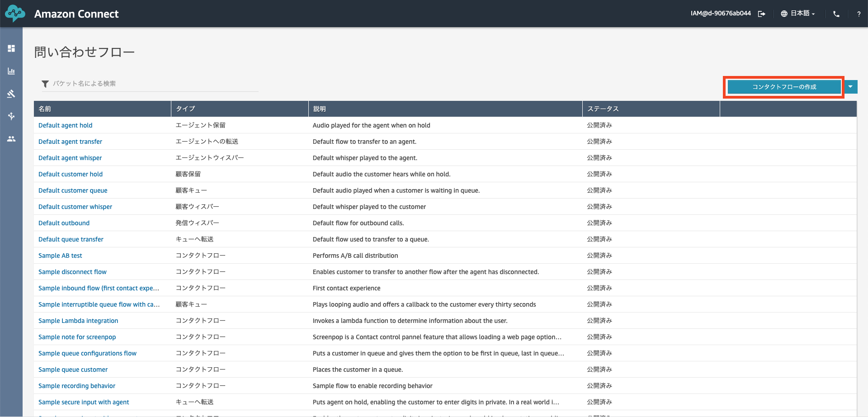Open the Default customer whisper flow
Screen dimensions: 868x417
(75, 207)
